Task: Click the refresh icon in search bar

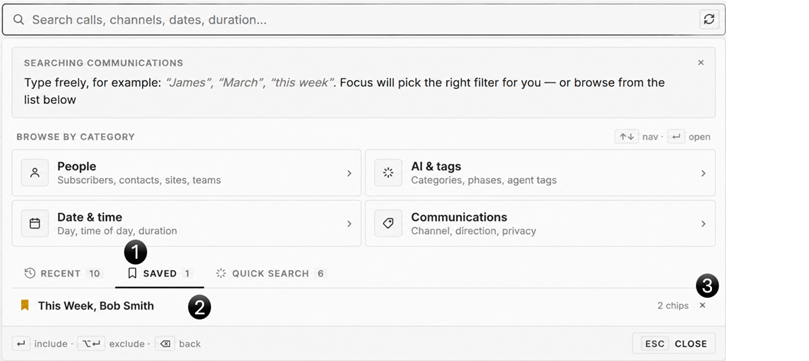Action: (709, 20)
